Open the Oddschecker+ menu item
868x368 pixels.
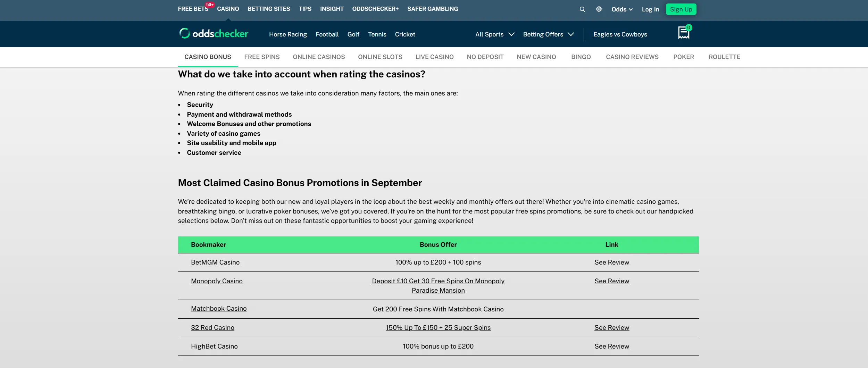click(375, 9)
